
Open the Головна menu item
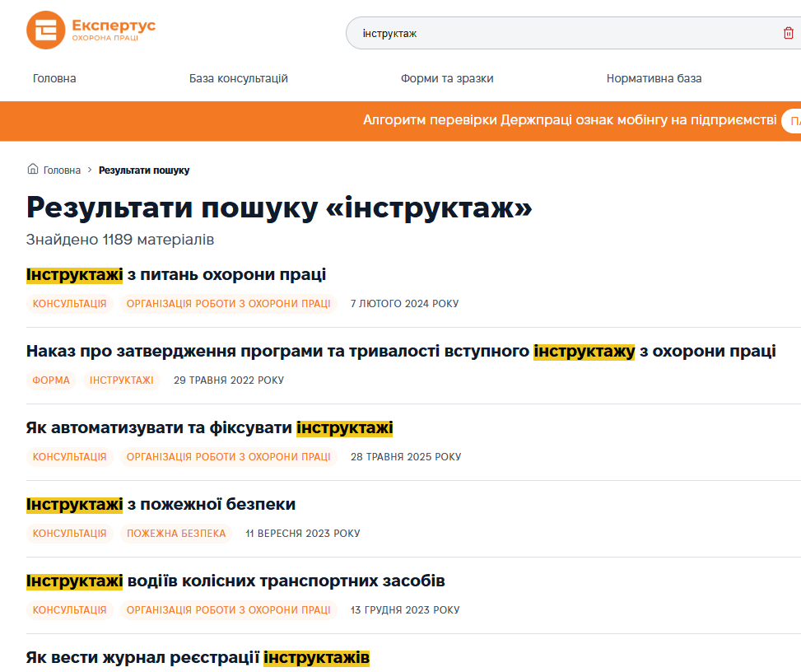(x=54, y=79)
